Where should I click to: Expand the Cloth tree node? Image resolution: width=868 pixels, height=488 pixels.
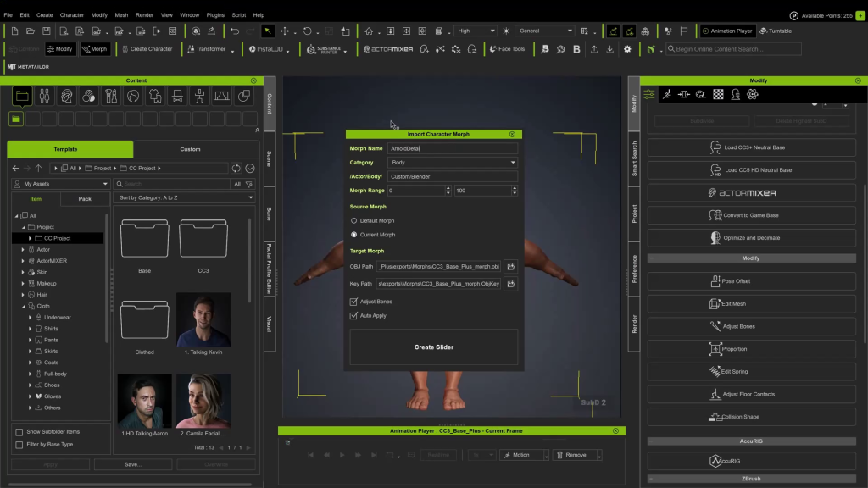coord(24,306)
